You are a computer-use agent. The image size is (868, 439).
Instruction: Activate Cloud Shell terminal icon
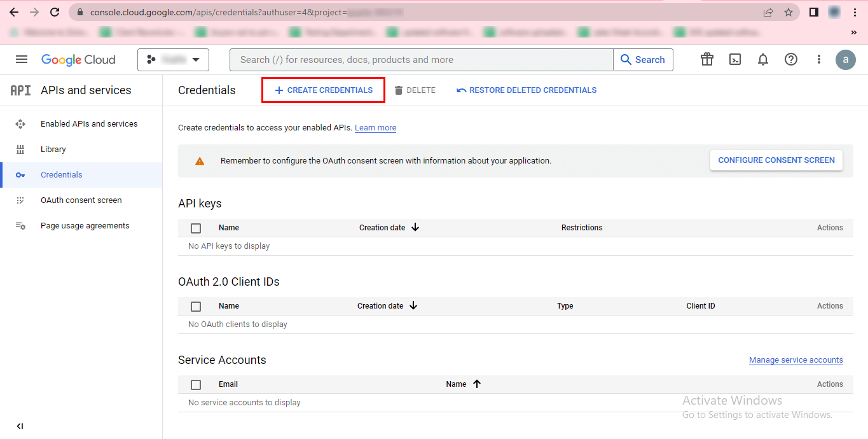tap(735, 60)
